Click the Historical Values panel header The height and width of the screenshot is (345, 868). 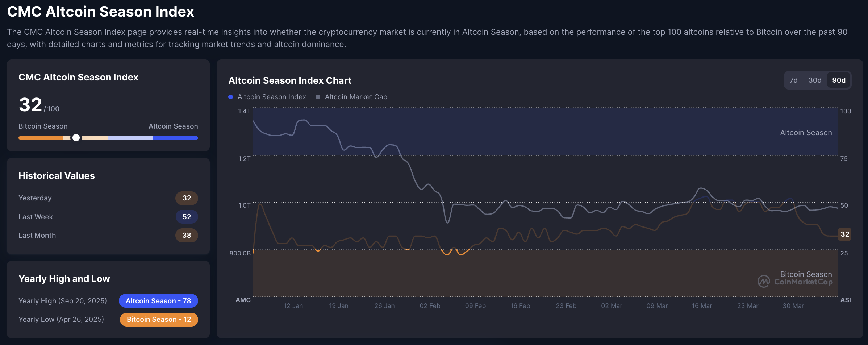point(57,176)
